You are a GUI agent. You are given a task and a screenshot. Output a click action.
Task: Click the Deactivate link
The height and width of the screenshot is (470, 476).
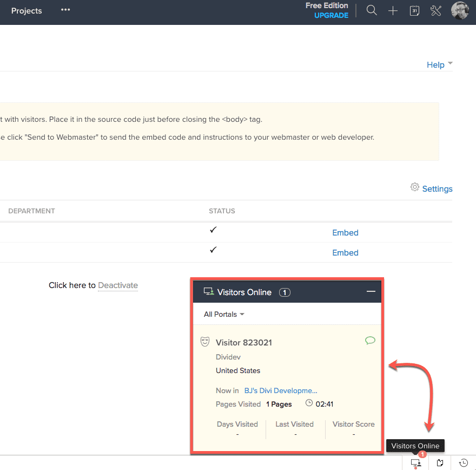click(x=118, y=285)
